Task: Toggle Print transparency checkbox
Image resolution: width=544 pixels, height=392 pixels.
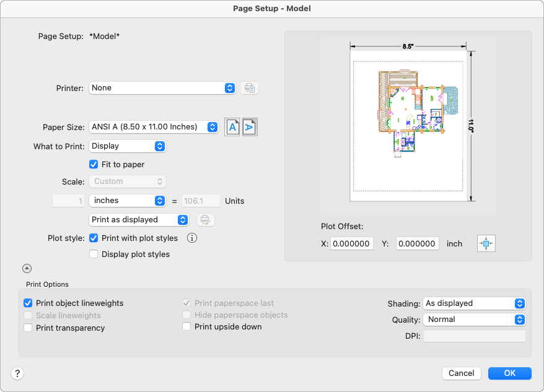Action: (x=28, y=328)
